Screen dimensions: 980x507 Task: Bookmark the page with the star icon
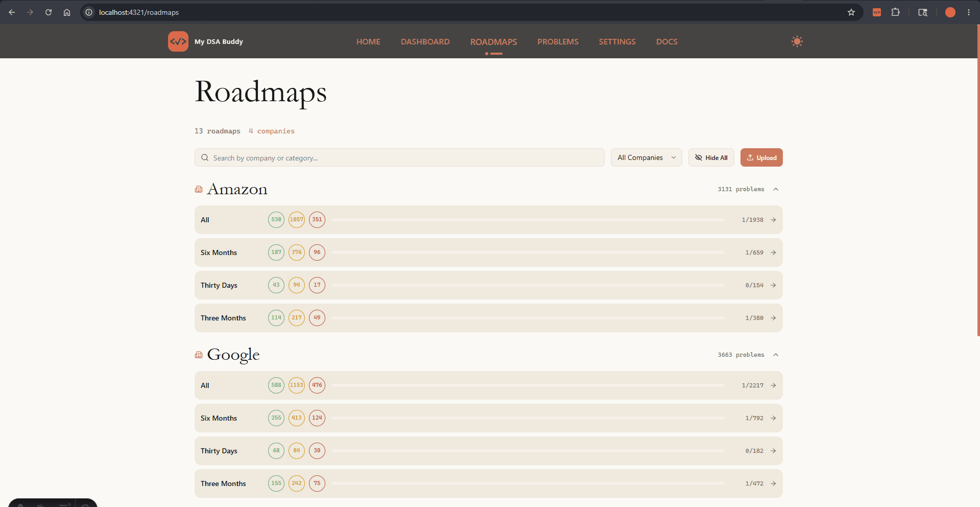851,12
